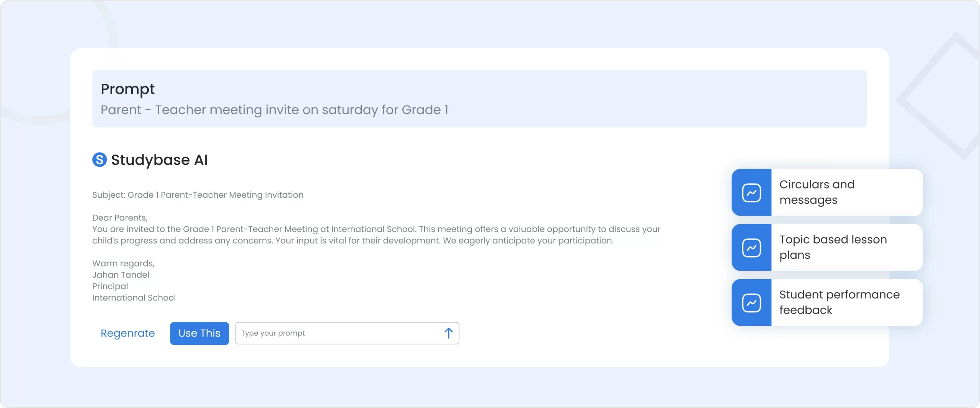980x408 pixels.
Task: Click the invitation body paragraph
Action: pyautogui.click(x=375, y=235)
